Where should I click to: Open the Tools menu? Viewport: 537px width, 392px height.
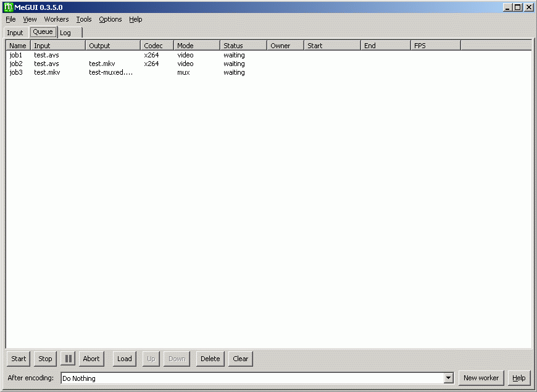[84, 19]
